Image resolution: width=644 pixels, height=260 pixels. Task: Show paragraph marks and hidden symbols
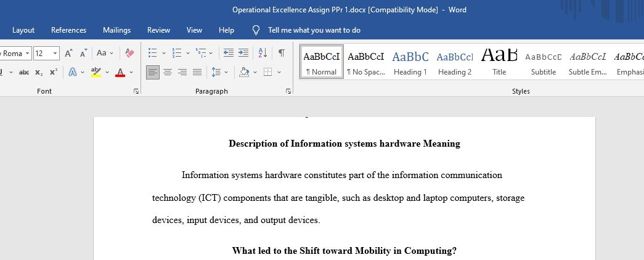coord(282,53)
